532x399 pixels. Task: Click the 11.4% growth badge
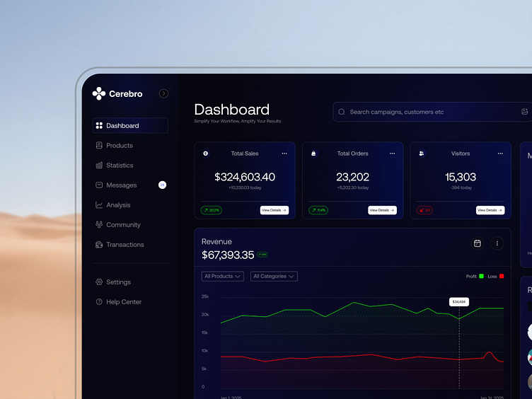[x=318, y=210]
